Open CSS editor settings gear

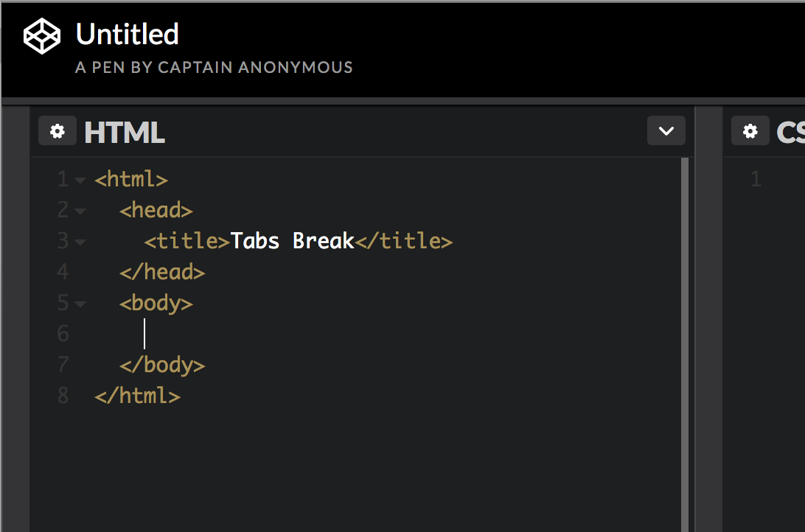coord(750,131)
